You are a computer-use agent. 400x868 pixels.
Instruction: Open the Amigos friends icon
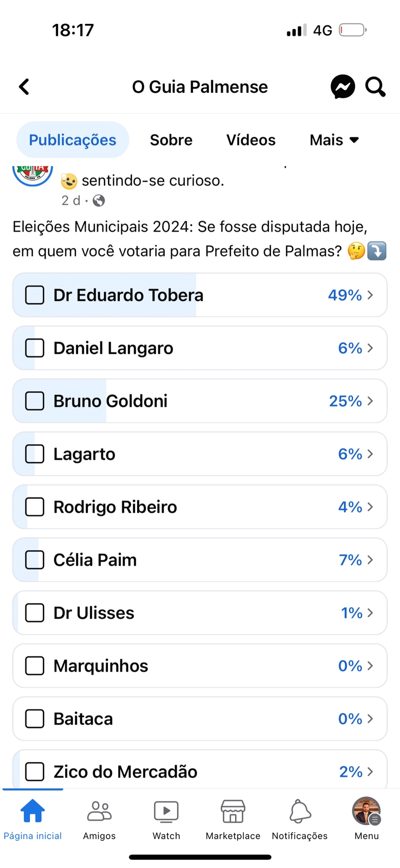coord(99,812)
